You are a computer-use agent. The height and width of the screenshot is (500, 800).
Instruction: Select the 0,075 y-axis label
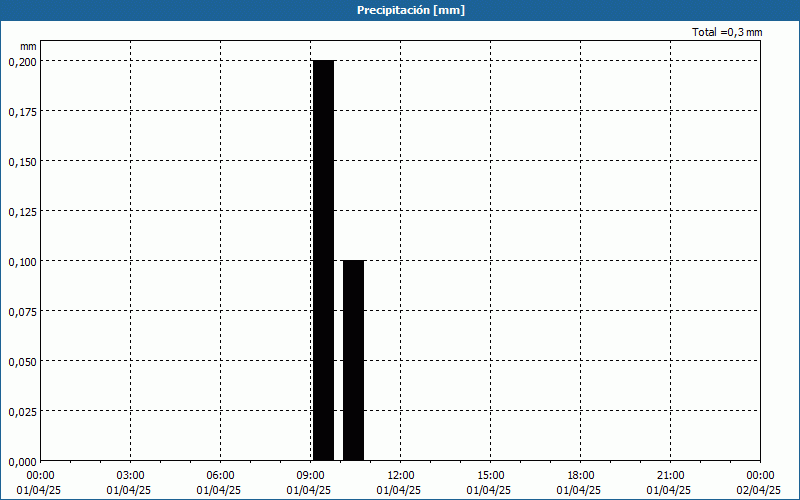tap(22, 312)
